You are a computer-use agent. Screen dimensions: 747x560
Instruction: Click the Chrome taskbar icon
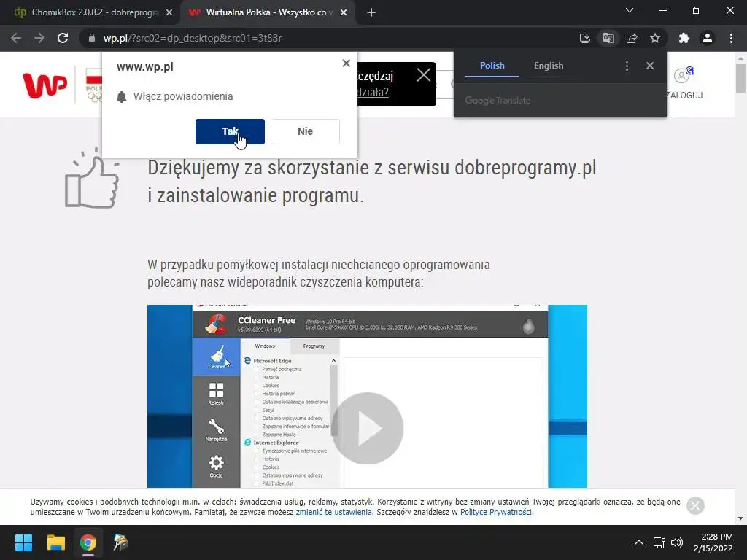coord(88,542)
